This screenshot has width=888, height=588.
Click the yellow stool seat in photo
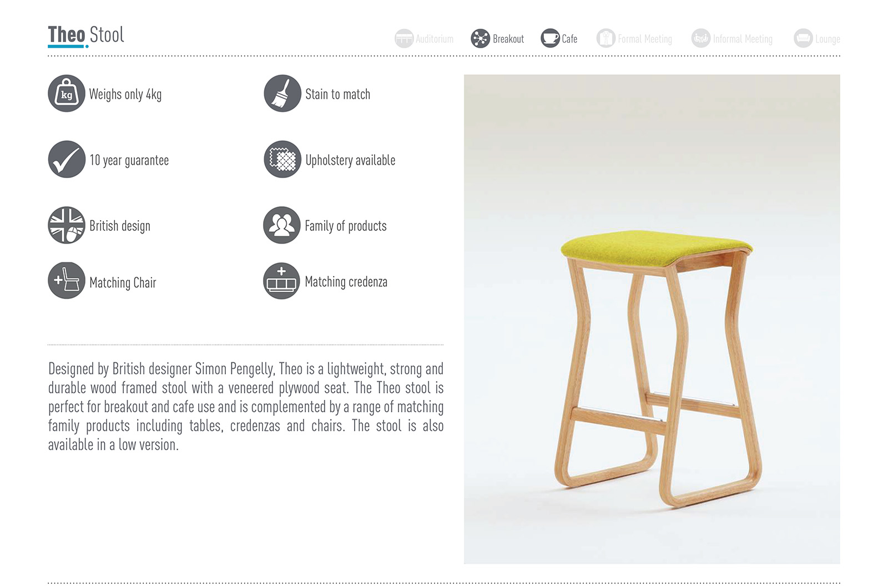coord(656,247)
